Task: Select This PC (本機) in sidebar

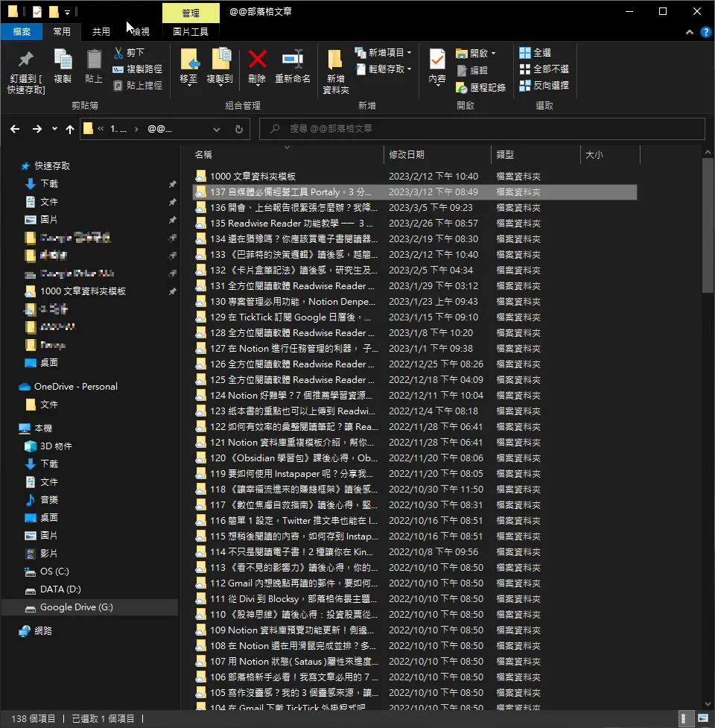Action: click(x=43, y=428)
